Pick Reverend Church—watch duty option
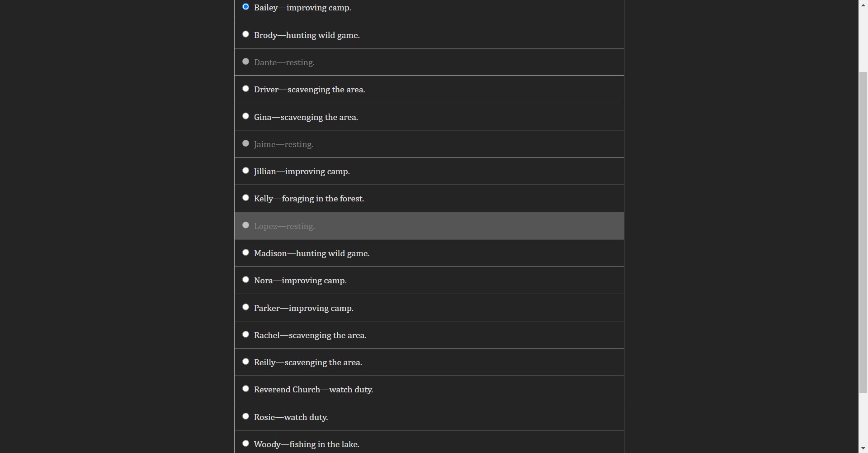The height and width of the screenshot is (453, 868). pos(246,389)
